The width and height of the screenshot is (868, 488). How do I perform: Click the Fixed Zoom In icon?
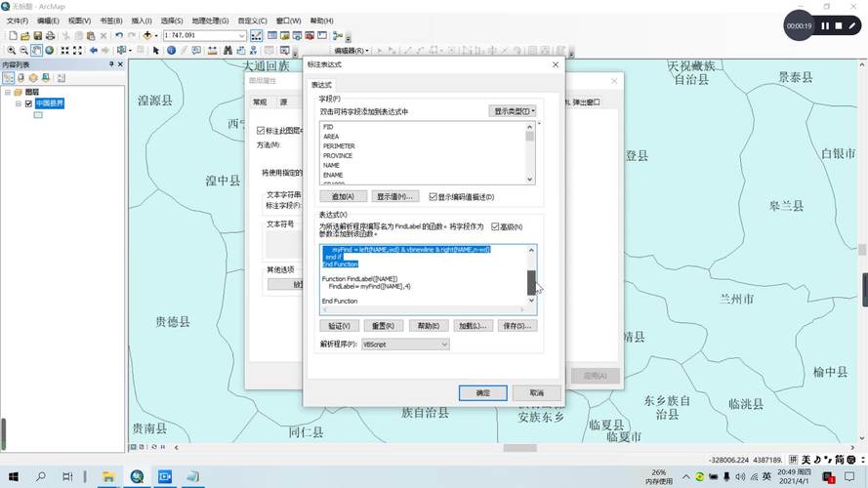64,51
